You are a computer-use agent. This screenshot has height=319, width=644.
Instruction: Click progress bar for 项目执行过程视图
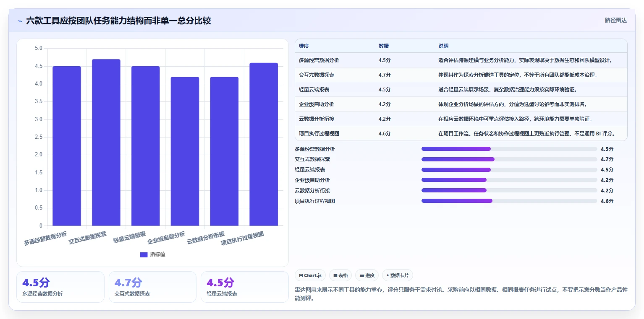pos(509,201)
